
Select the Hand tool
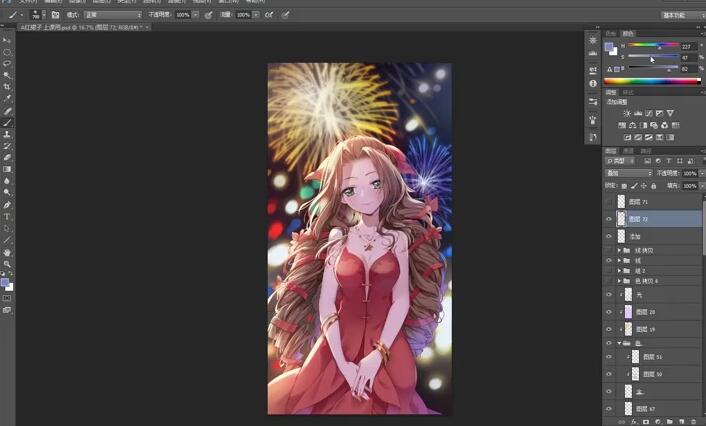pos(7,252)
